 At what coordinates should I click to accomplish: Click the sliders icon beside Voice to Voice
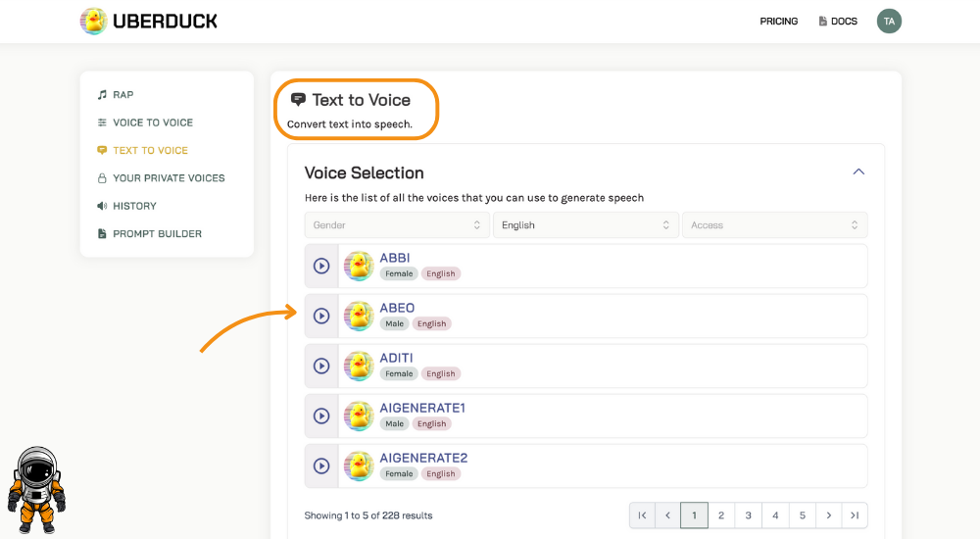(102, 122)
